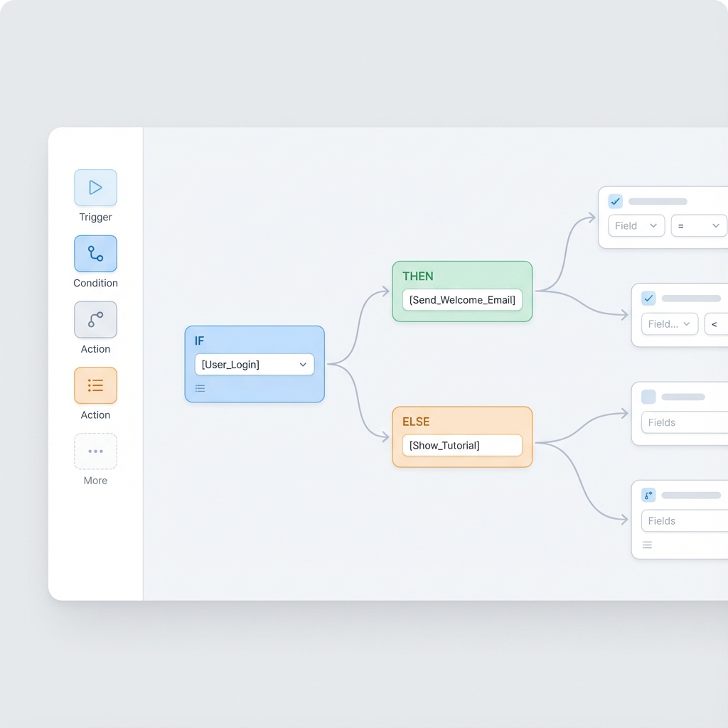The image size is (728, 728).
Task: Select the gray Action node tool
Action: click(x=95, y=319)
